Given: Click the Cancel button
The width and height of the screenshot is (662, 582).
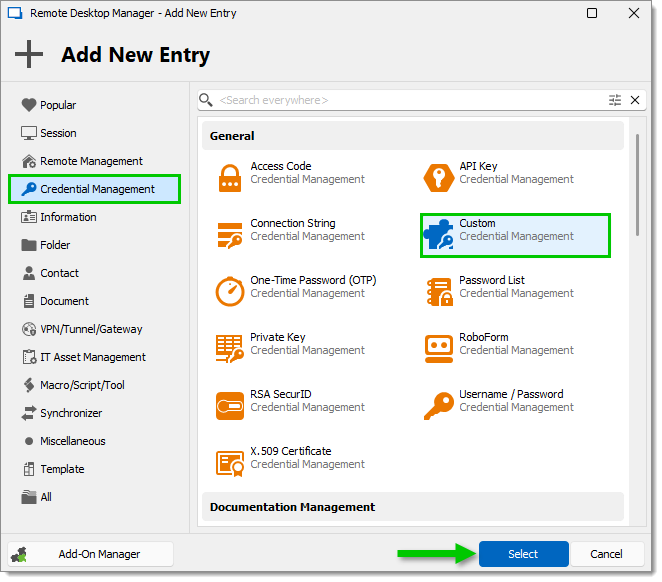Looking at the screenshot, I should [606, 554].
